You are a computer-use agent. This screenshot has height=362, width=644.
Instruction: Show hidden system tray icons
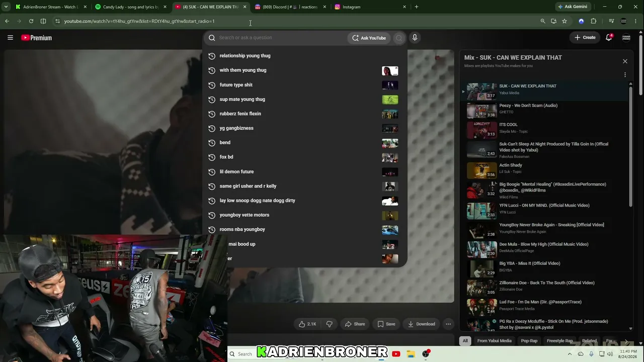(x=570, y=354)
